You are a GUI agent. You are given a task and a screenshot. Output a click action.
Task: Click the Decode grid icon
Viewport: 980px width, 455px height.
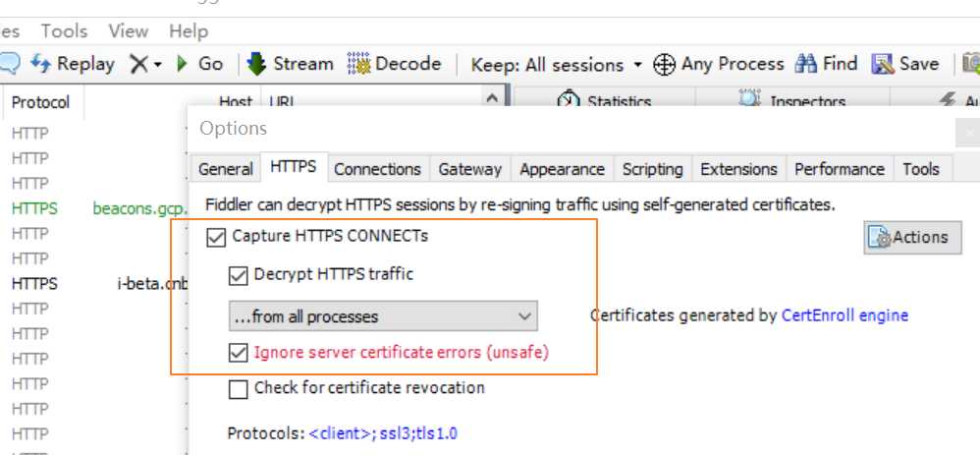[x=358, y=64]
